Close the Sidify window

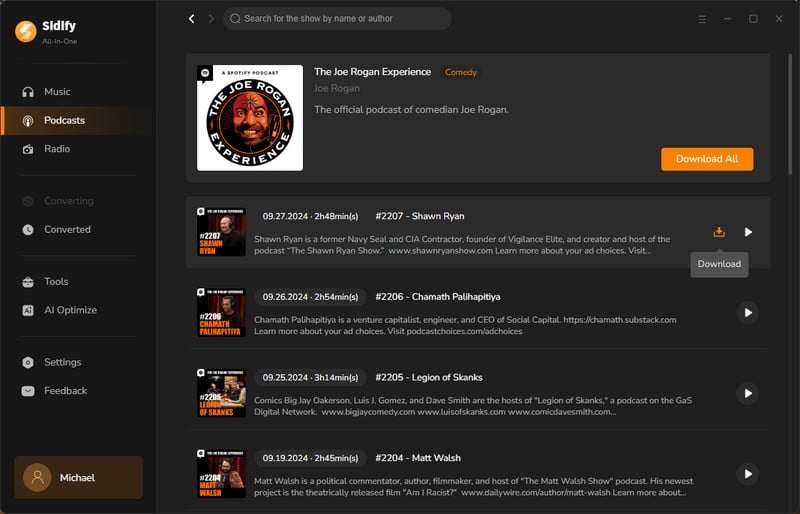(779, 19)
